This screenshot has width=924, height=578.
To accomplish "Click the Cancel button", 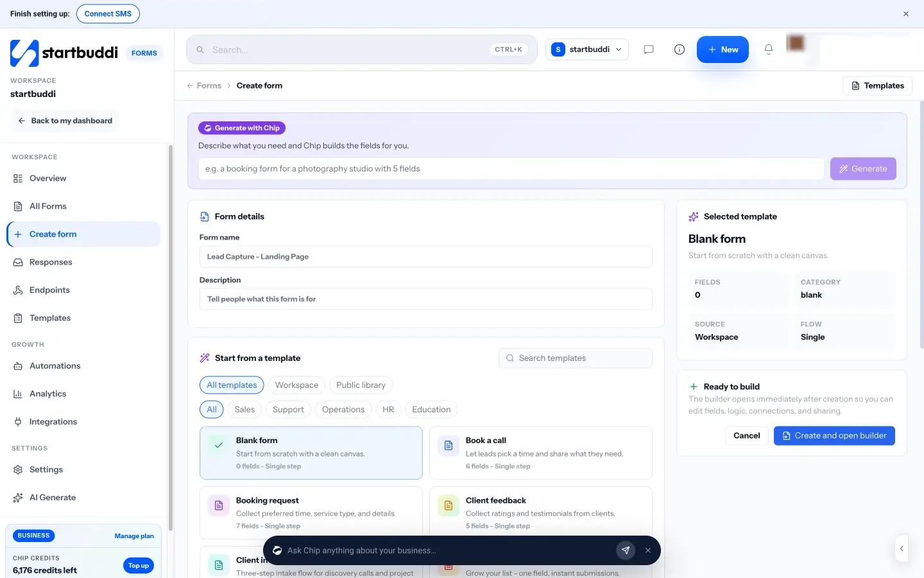I will tap(747, 435).
